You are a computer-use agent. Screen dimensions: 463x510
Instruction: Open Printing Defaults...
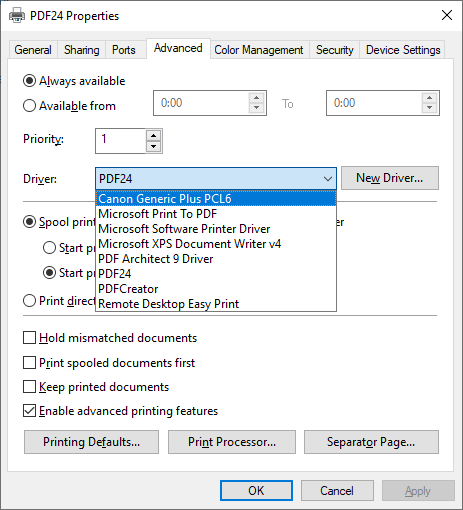point(91,442)
